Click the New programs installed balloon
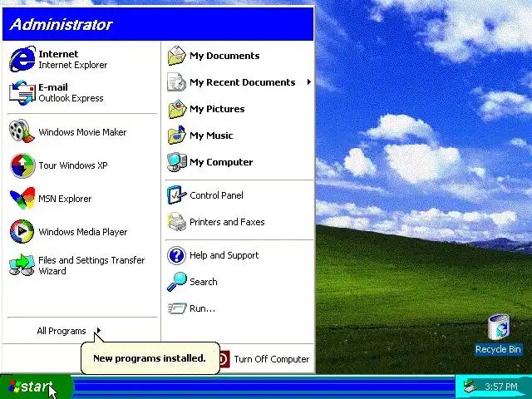Screen dimensions: 532x399 150,358
